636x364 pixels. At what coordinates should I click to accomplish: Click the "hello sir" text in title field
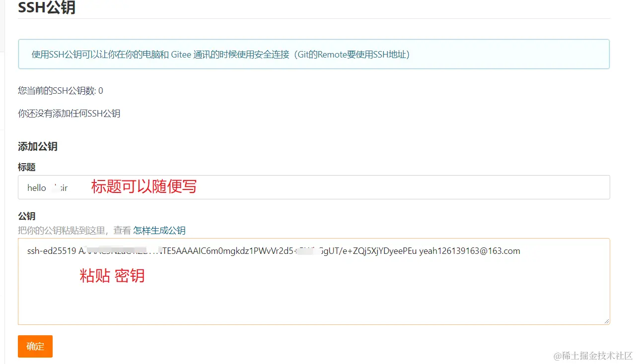[47, 188]
